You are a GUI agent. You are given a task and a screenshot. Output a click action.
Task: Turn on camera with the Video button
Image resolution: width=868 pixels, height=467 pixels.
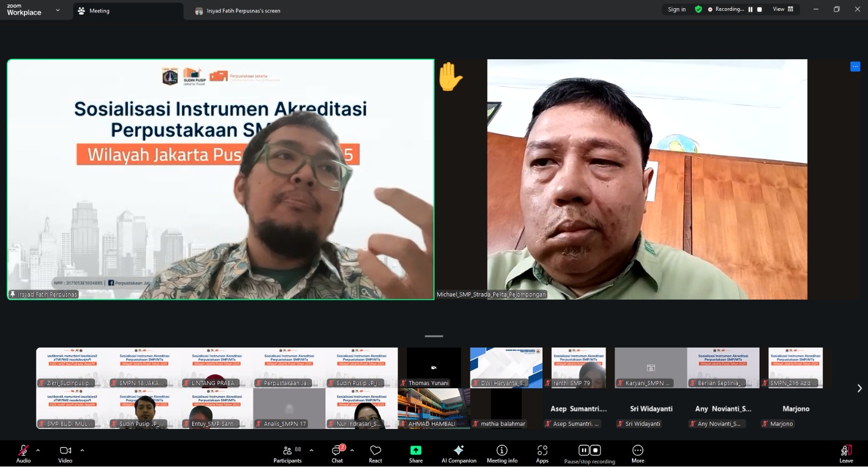(65, 454)
